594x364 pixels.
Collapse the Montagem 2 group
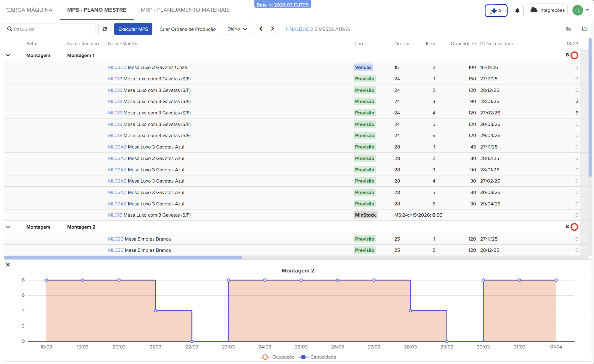click(8, 227)
